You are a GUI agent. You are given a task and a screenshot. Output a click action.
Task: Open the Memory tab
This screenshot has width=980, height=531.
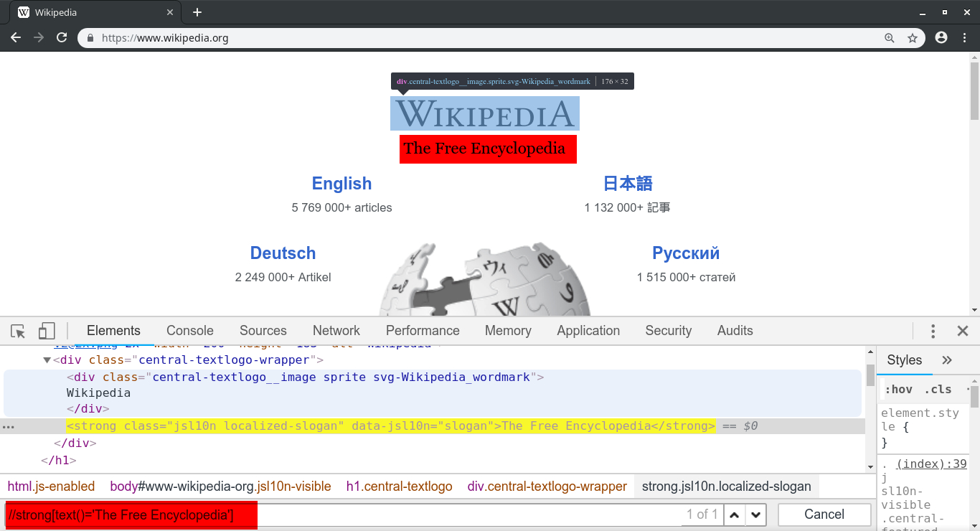[x=508, y=331]
